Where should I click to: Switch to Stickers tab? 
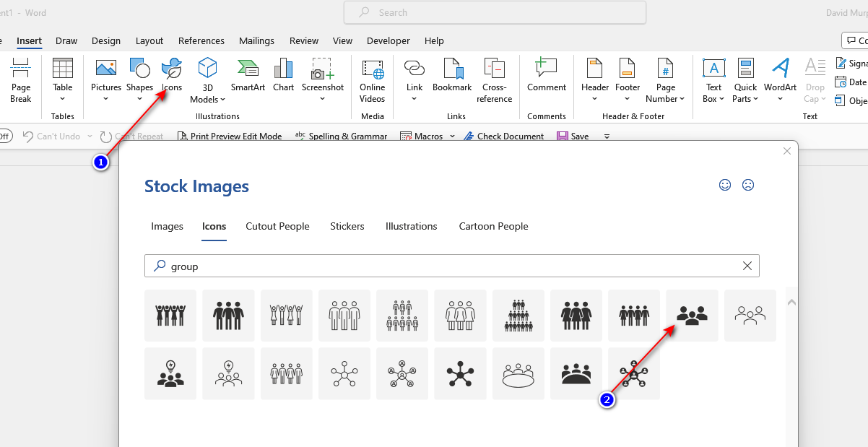click(347, 226)
